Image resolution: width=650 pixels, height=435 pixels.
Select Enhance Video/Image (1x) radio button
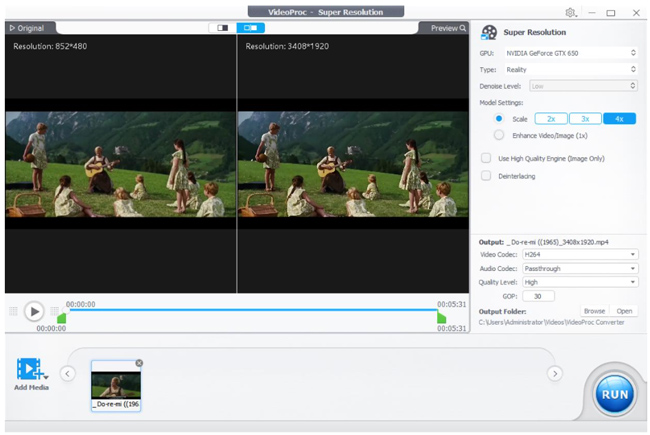pos(499,135)
